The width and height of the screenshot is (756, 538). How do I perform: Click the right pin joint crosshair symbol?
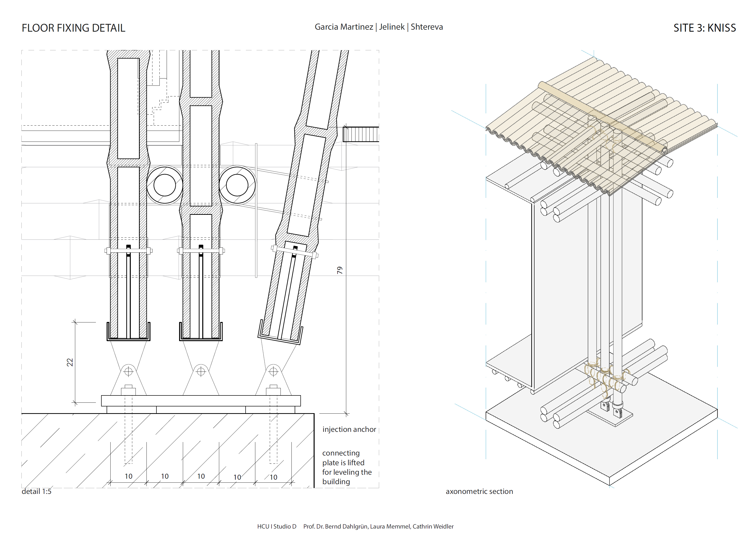(273, 372)
